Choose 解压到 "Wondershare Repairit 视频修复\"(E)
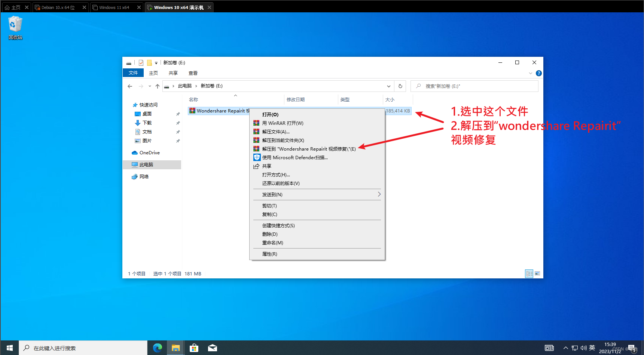644x355 pixels. tap(317, 149)
